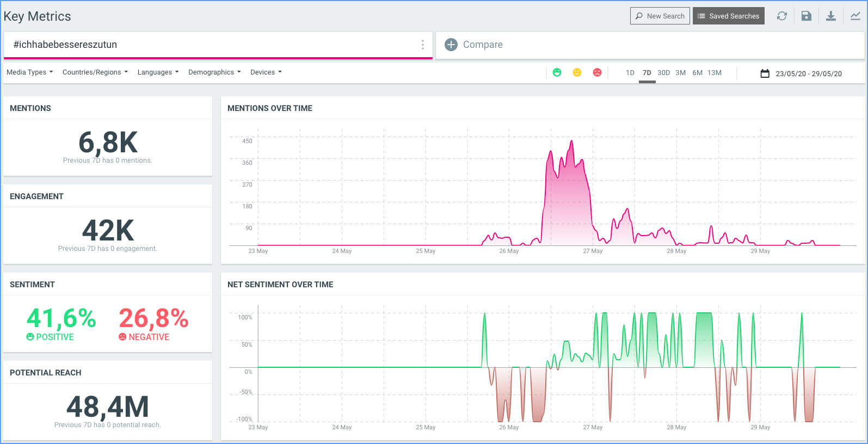Expand the Media Types dropdown
The height and width of the screenshot is (444, 868).
tap(29, 72)
